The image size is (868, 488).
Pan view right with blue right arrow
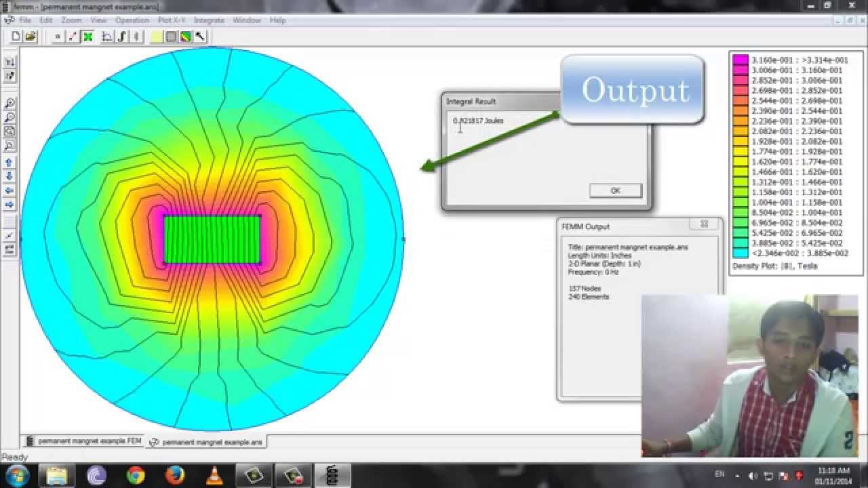(x=10, y=204)
